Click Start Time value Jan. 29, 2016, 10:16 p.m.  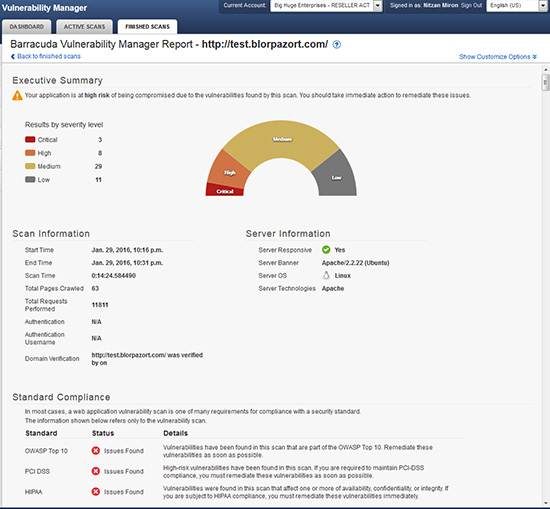(x=127, y=250)
